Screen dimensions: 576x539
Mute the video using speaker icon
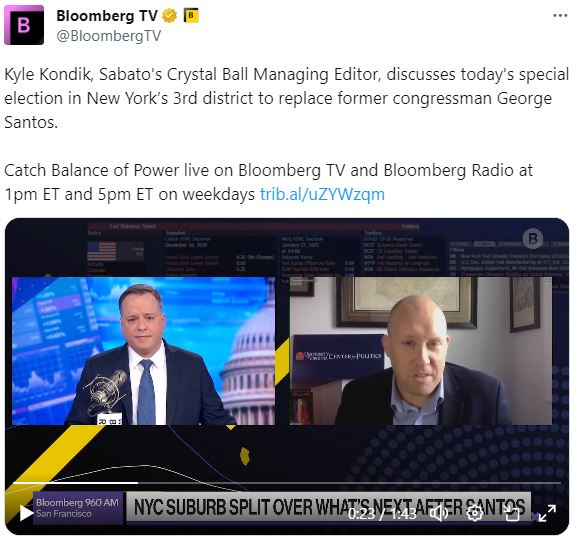(439, 513)
